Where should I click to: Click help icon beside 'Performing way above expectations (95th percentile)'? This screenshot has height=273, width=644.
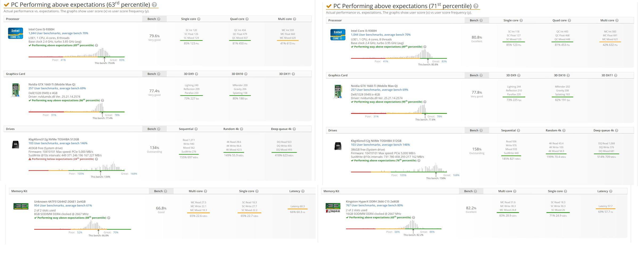tap(425, 102)
